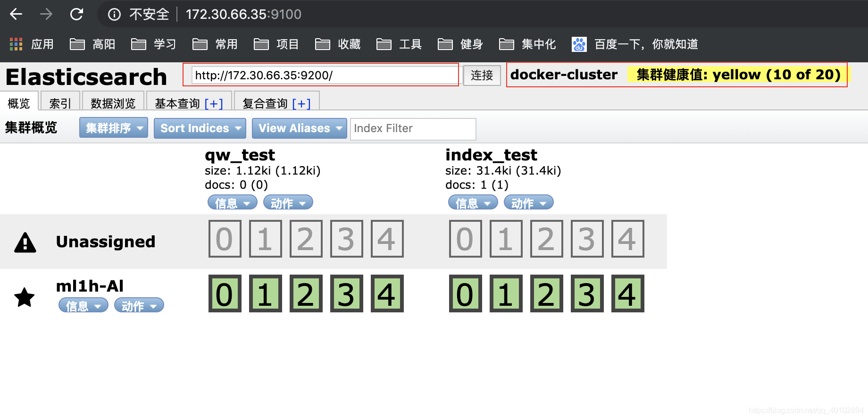Open ml1h-AI node 信息 dropdown
The image size is (868, 419).
coord(83,305)
